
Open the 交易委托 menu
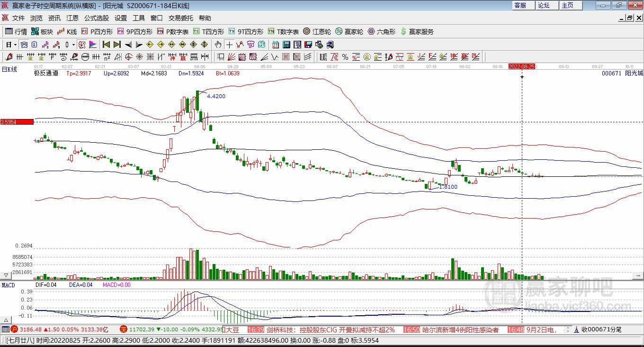tap(181, 18)
